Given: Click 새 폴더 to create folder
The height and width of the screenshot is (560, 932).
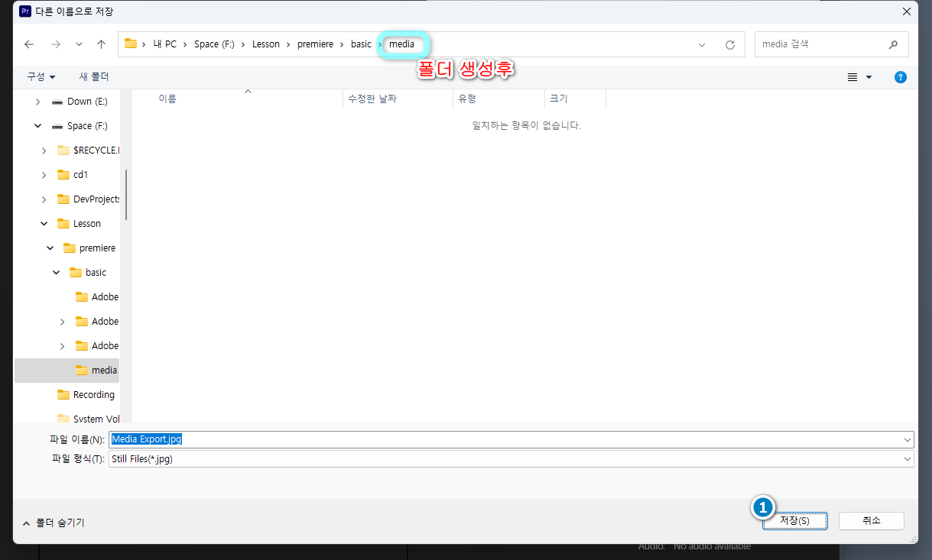Looking at the screenshot, I should (94, 77).
